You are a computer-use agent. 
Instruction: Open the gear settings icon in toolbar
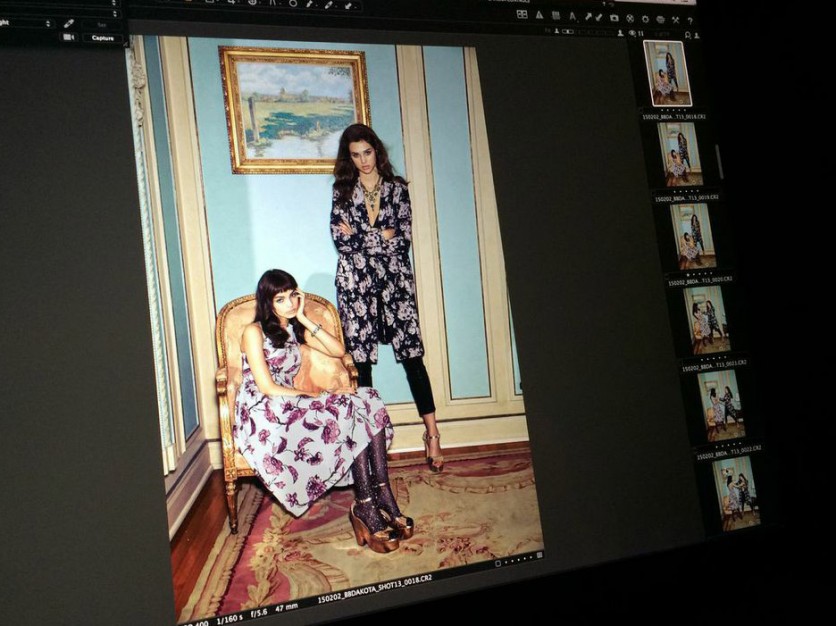pyautogui.click(x=645, y=18)
